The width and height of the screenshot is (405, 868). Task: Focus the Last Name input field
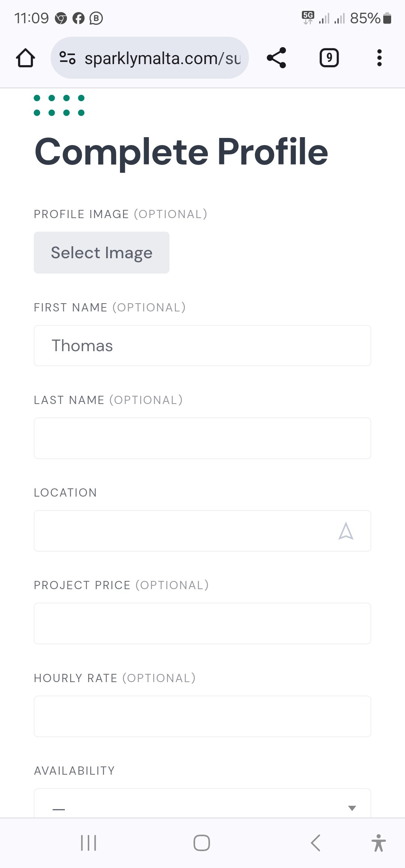point(202,438)
